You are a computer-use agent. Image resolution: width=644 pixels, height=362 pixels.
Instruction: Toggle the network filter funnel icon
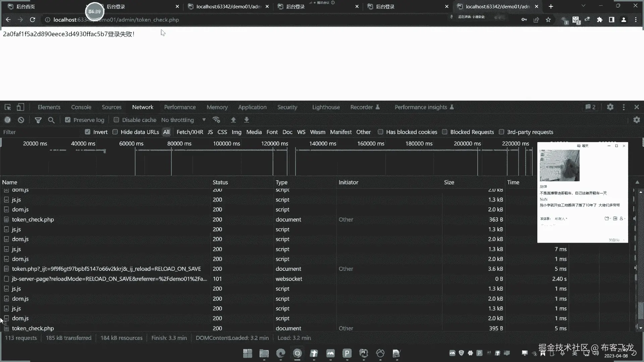[38, 120]
